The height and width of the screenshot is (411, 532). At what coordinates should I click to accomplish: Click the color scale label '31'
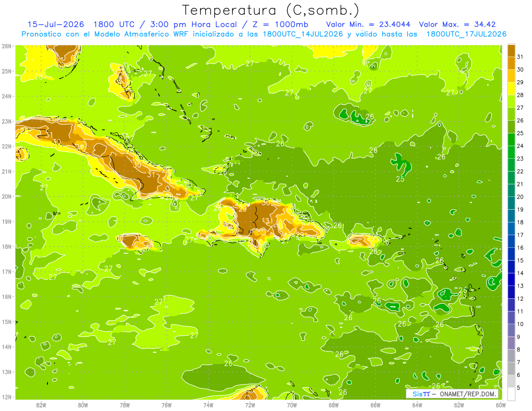click(x=520, y=57)
